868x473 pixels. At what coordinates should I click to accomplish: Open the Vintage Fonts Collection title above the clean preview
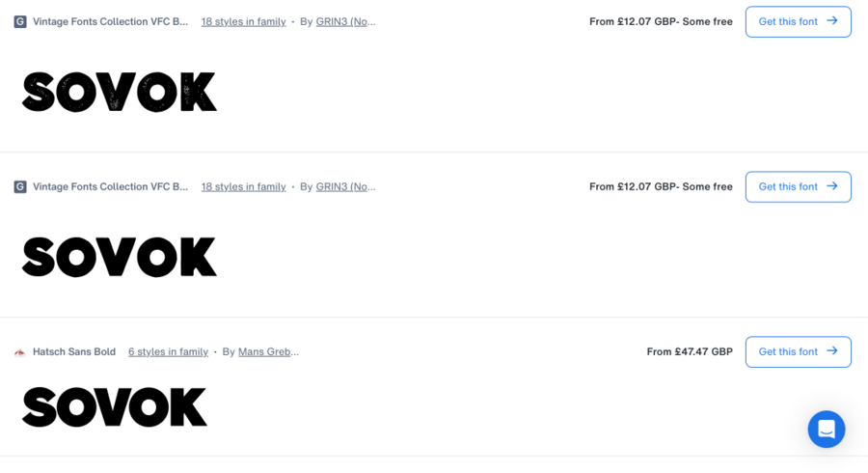(111, 186)
